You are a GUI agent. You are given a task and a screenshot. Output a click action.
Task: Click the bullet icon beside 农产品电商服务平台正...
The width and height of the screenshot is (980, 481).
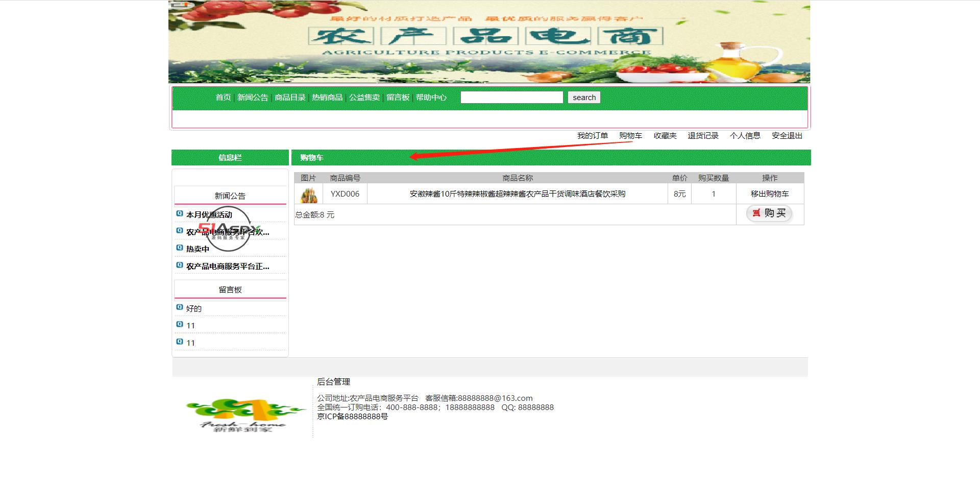(x=180, y=265)
